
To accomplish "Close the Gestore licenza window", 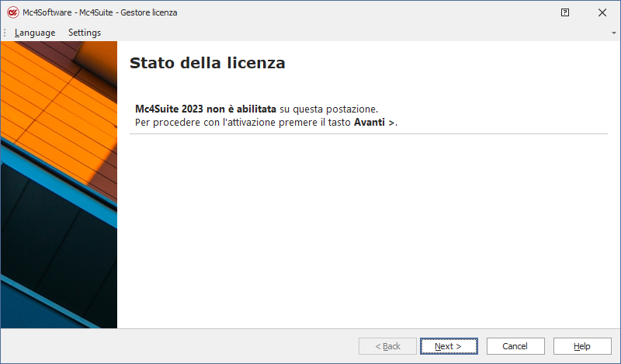I will click(x=602, y=12).
